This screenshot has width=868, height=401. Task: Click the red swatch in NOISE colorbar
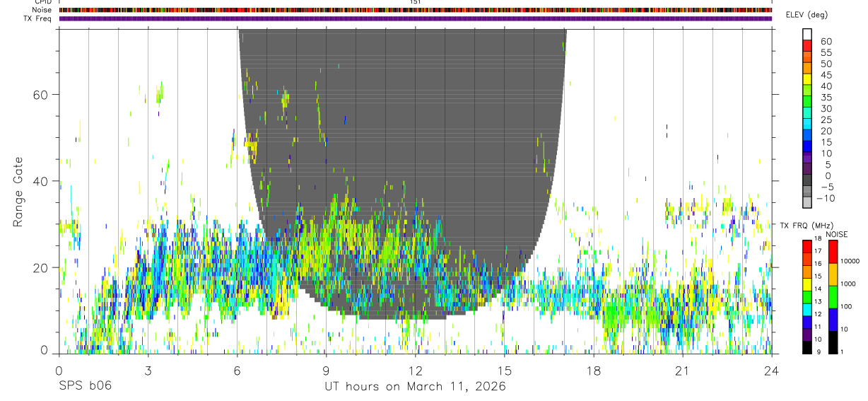pyautogui.click(x=833, y=252)
